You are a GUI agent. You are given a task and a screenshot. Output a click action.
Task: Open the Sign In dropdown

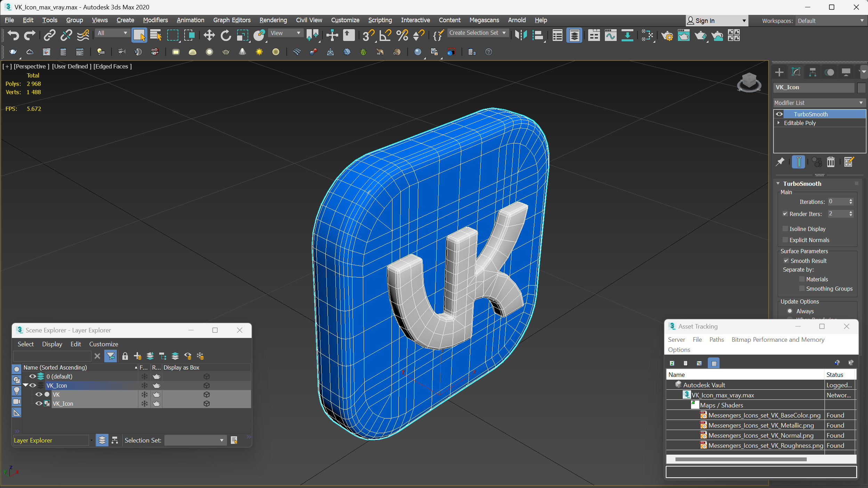(x=716, y=21)
